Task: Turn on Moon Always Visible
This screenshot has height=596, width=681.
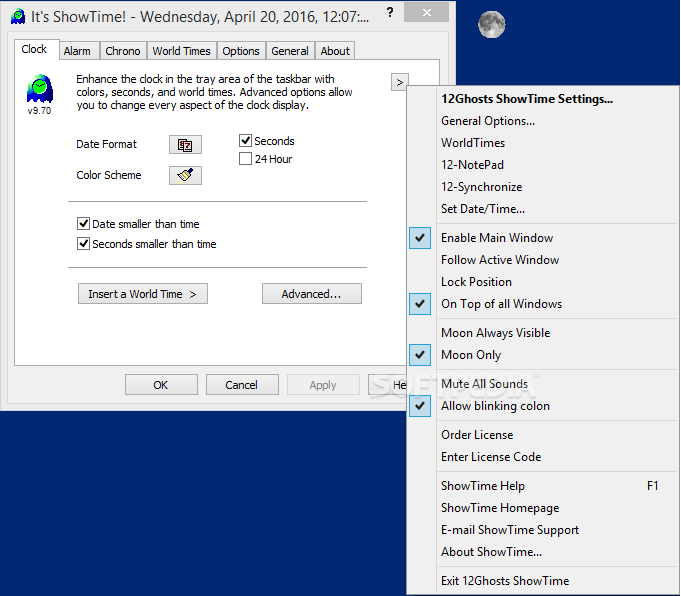Action: point(543,333)
